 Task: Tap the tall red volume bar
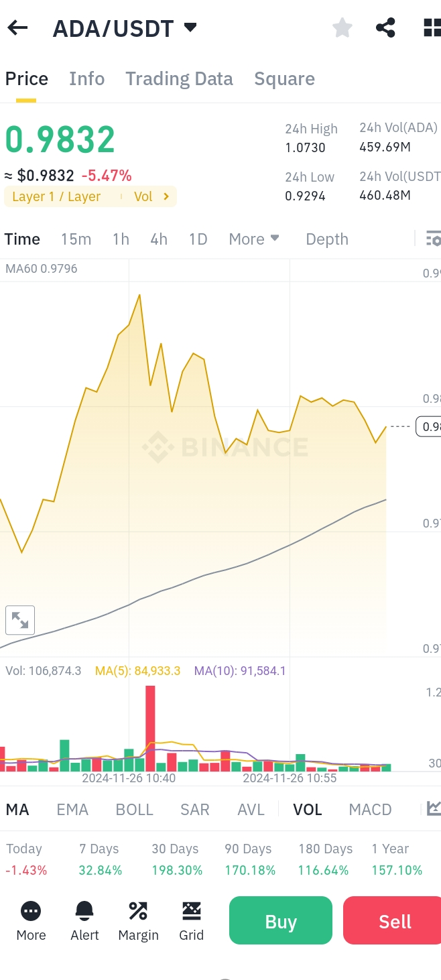[150, 727]
